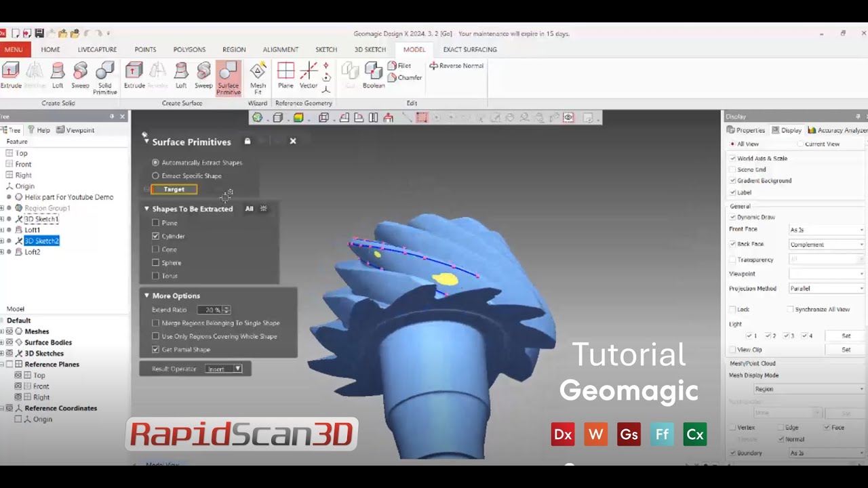The image size is (868, 488).
Task: Click Extrude in Create Surface group
Action: click(x=134, y=75)
